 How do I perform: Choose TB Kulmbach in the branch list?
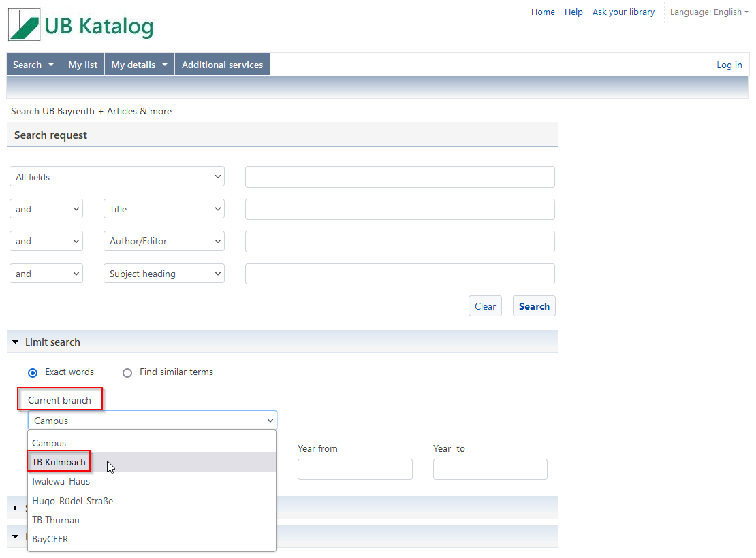[x=152, y=462]
